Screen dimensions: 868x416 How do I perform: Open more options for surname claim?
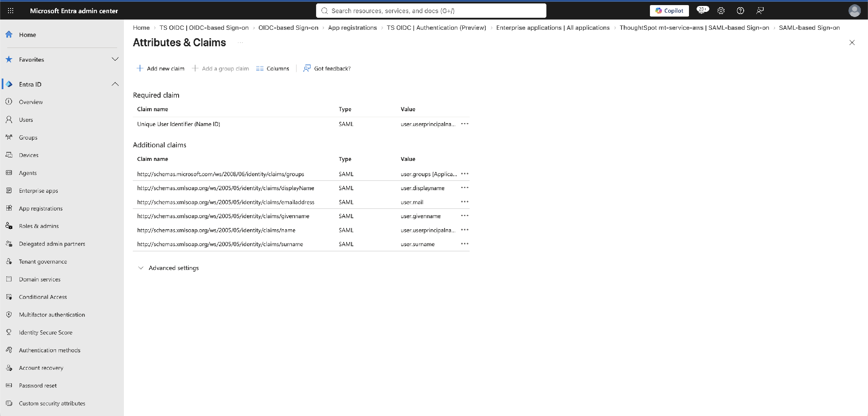pos(465,244)
